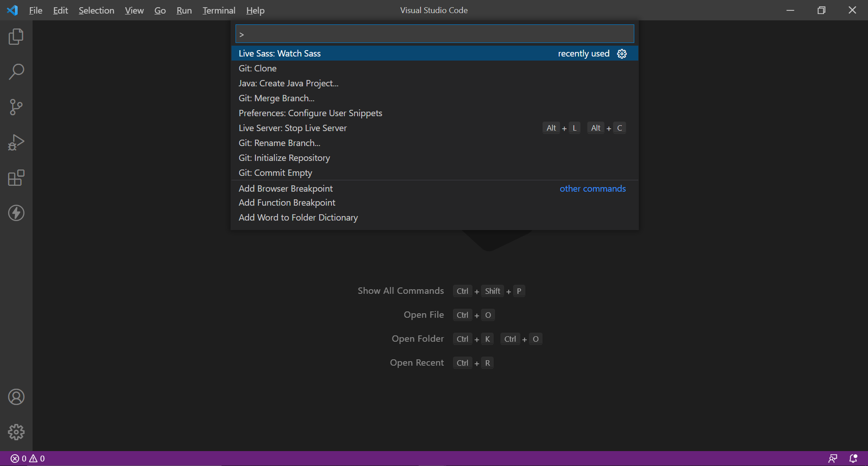Select Add Browser Breakpoint command

pyautogui.click(x=435, y=188)
